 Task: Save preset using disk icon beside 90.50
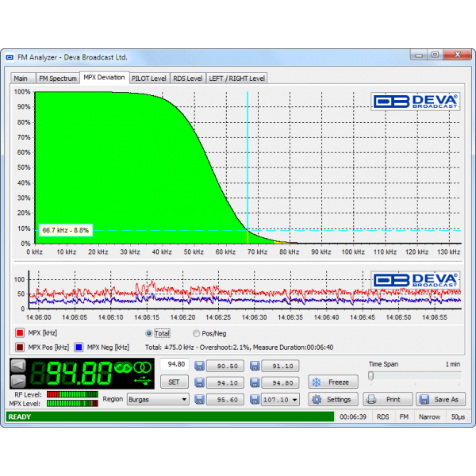pos(199,366)
